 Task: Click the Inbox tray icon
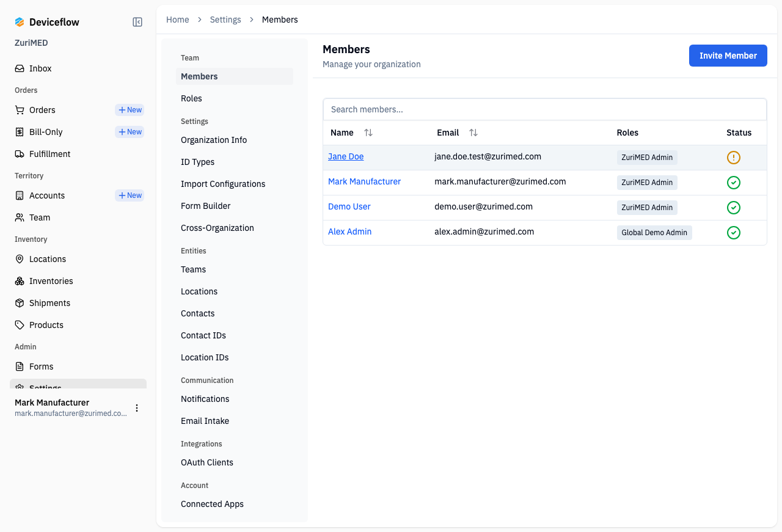click(20, 68)
